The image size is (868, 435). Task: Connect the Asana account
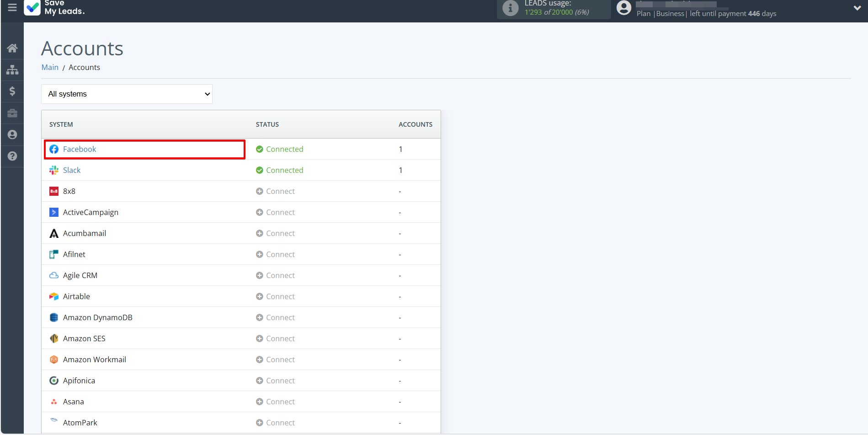click(x=275, y=402)
